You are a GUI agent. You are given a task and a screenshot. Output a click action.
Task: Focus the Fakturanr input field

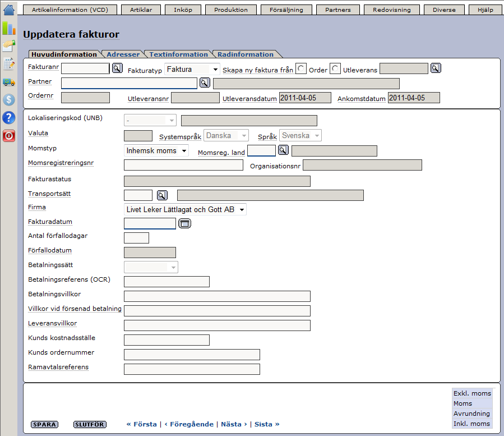[86, 68]
